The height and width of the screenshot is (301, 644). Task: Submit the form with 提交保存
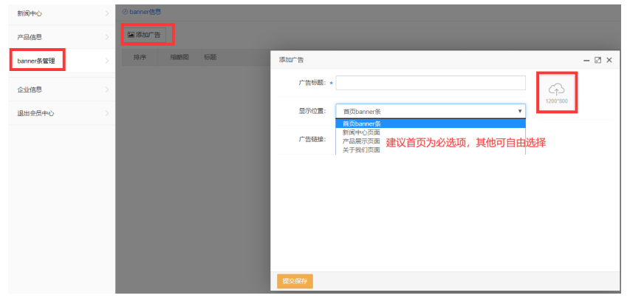(x=295, y=281)
